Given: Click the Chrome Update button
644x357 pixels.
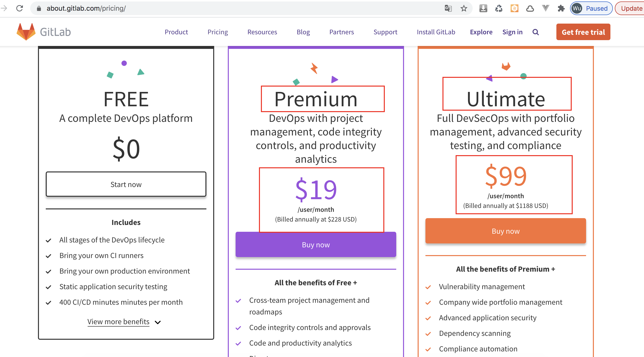Looking at the screenshot, I should coord(630,8).
